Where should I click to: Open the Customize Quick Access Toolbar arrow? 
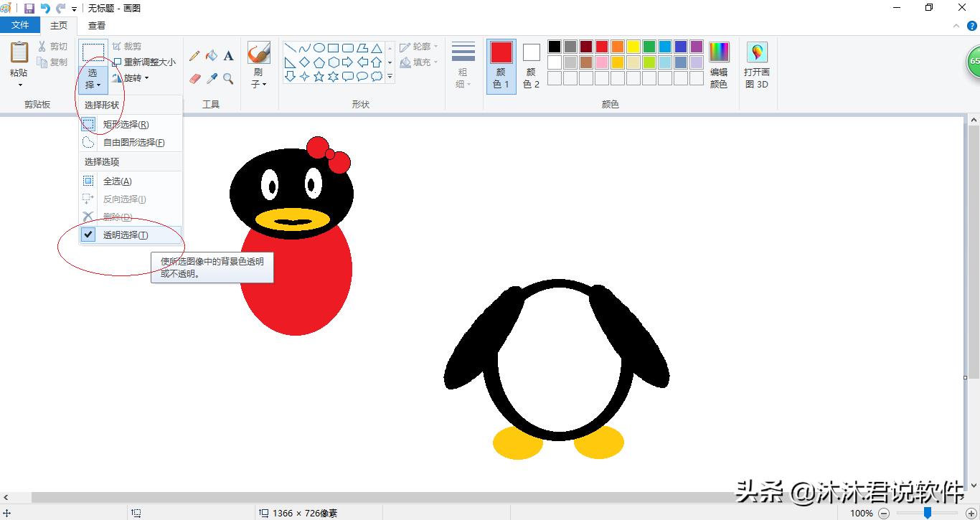74,9
